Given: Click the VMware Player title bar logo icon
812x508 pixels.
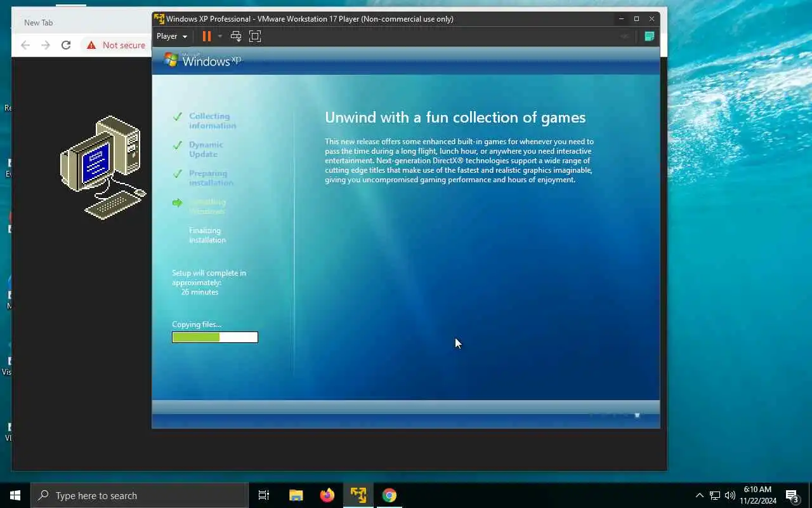Looking at the screenshot, I should point(159,18).
